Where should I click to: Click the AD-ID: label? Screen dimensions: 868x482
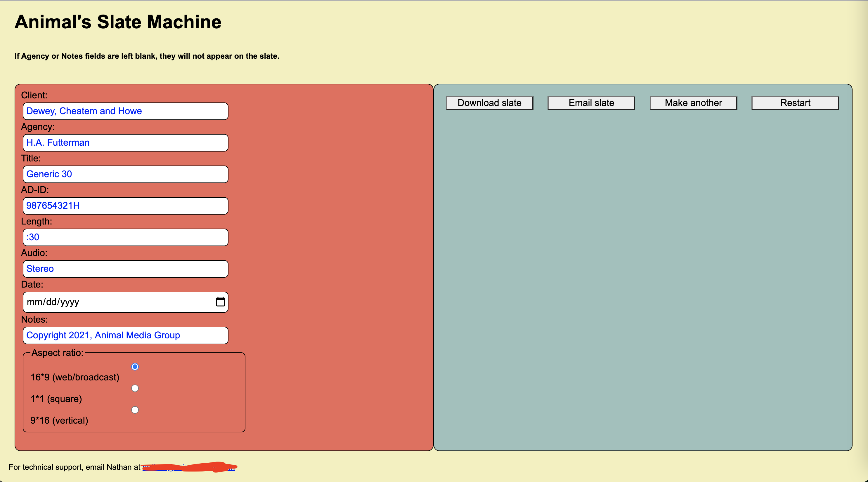(x=35, y=190)
